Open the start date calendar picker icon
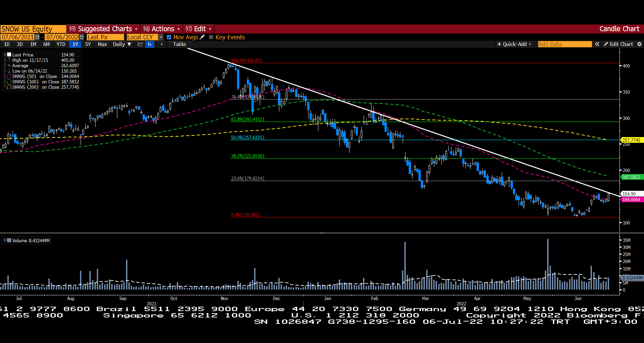This screenshot has width=644, height=343. click(37, 37)
